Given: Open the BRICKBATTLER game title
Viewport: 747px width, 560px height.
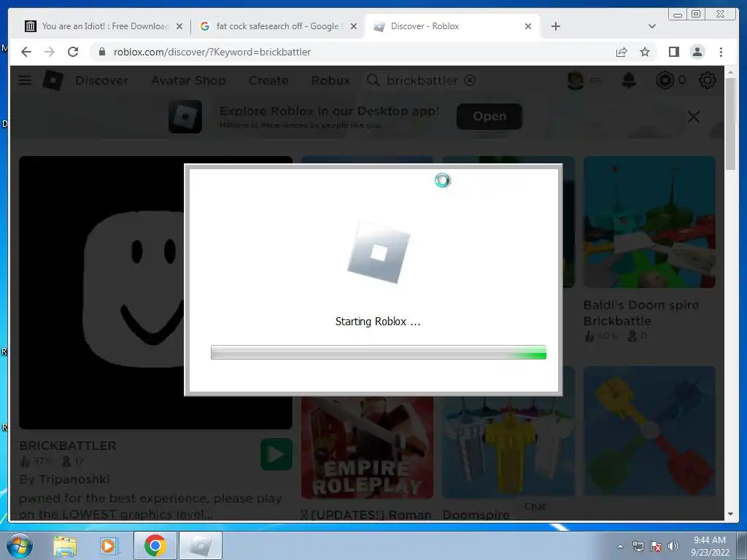Looking at the screenshot, I should [68, 446].
